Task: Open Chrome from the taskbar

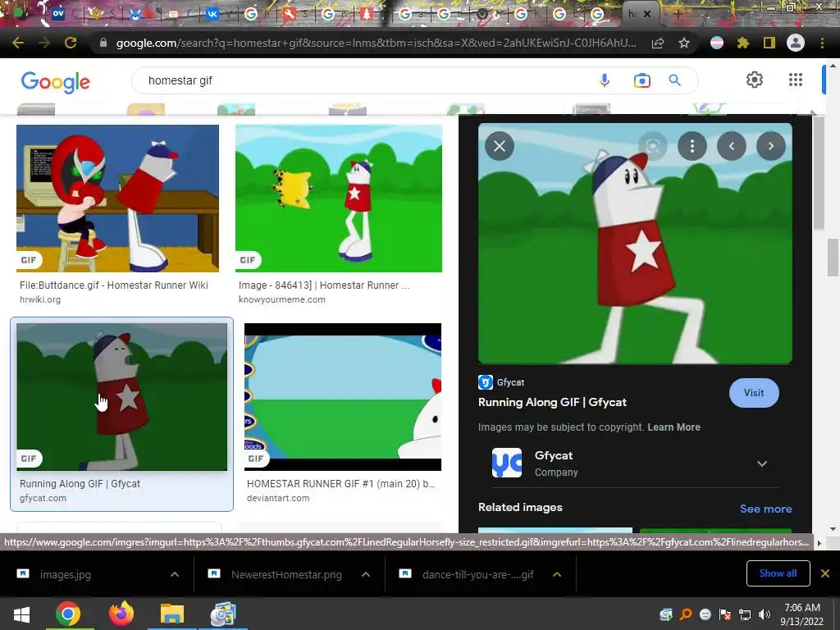Action: click(x=67, y=614)
